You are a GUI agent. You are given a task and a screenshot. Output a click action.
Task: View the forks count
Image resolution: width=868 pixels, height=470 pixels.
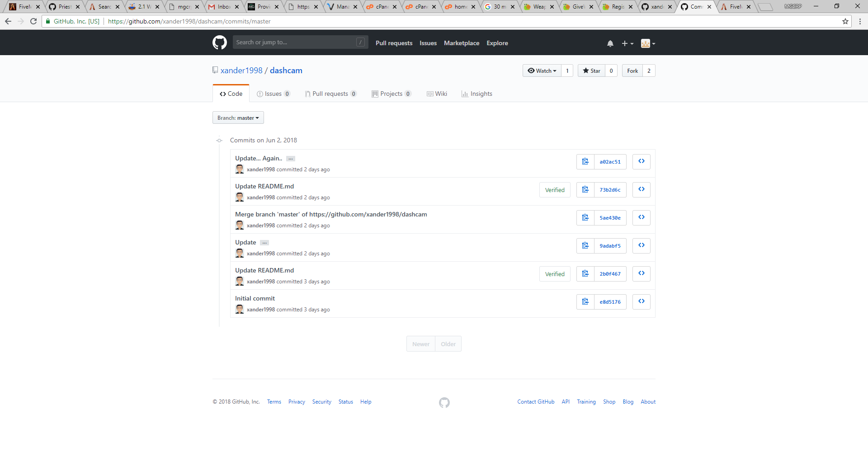pos(649,71)
